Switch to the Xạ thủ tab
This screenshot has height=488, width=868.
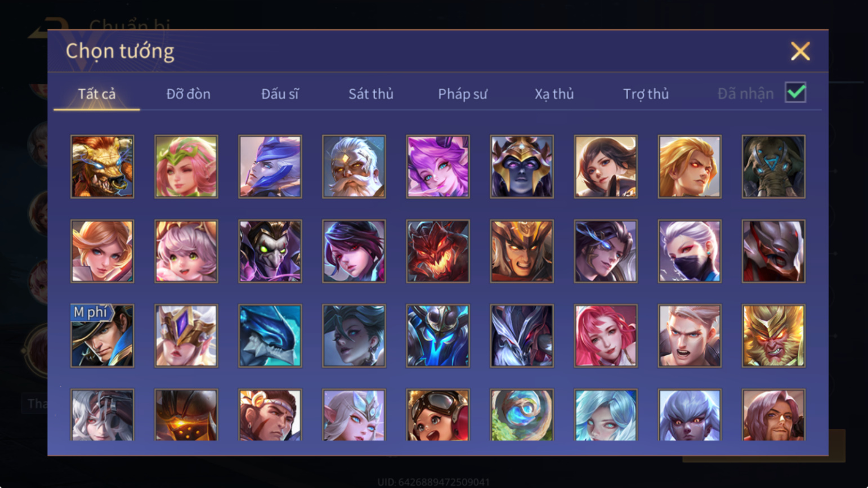554,94
